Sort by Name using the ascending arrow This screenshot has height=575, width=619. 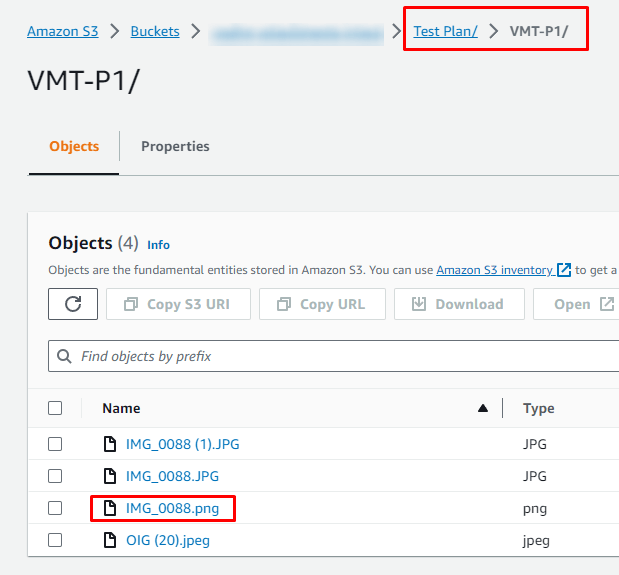pyautogui.click(x=483, y=408)
